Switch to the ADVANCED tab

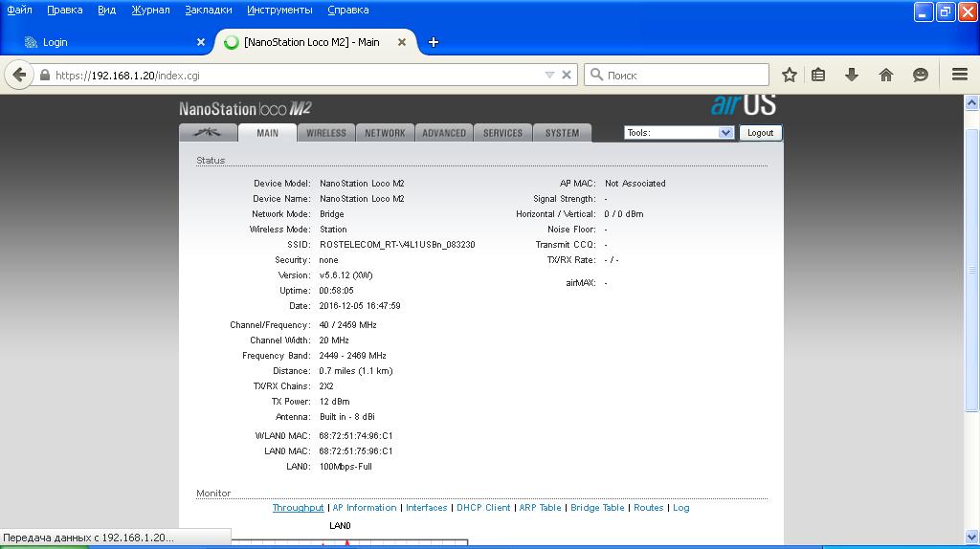point(444,133)
